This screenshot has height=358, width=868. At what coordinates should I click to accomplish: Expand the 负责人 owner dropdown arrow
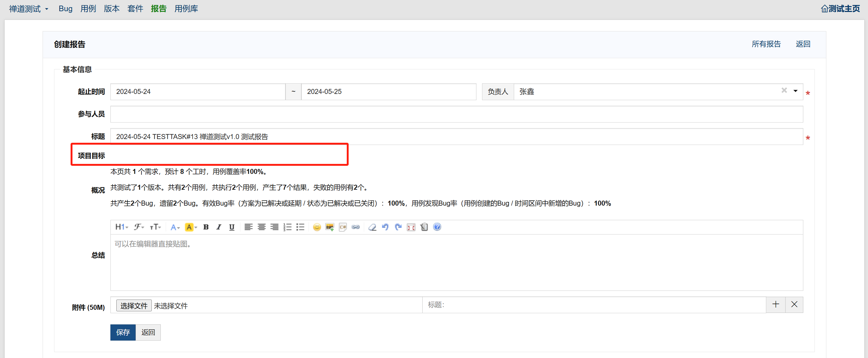tap(795, 91)
